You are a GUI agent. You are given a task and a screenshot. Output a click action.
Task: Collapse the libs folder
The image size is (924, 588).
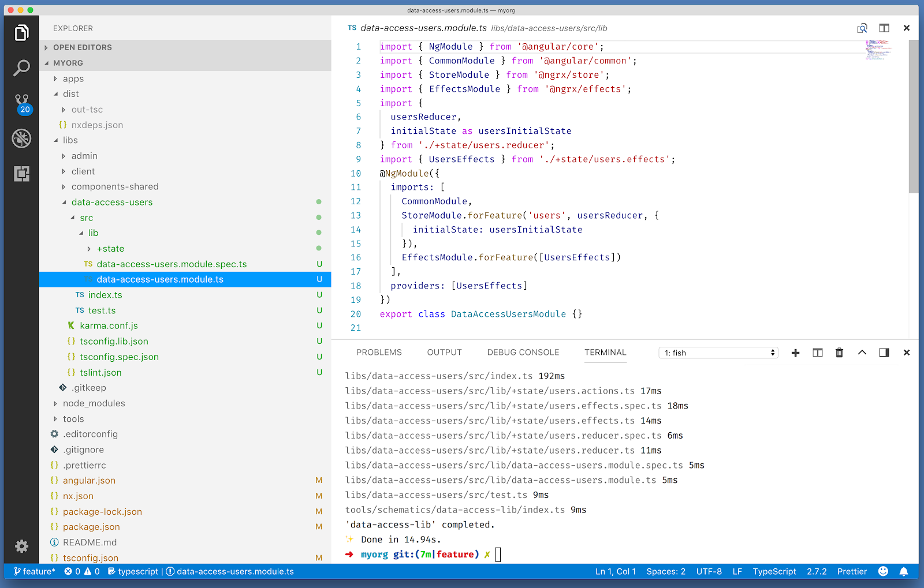[x=70, y=140]
